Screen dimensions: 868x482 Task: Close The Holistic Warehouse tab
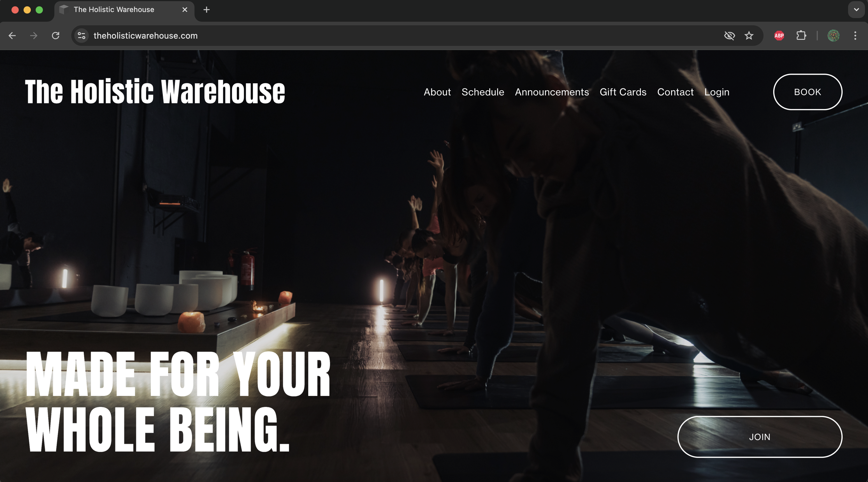coord(185,10)
